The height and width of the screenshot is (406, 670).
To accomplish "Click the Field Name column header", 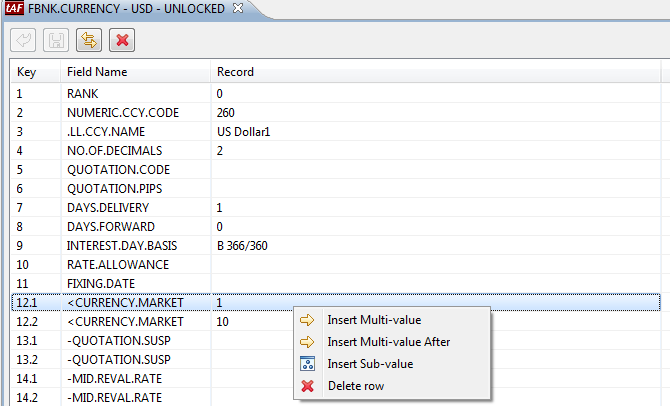I will 97,72.
